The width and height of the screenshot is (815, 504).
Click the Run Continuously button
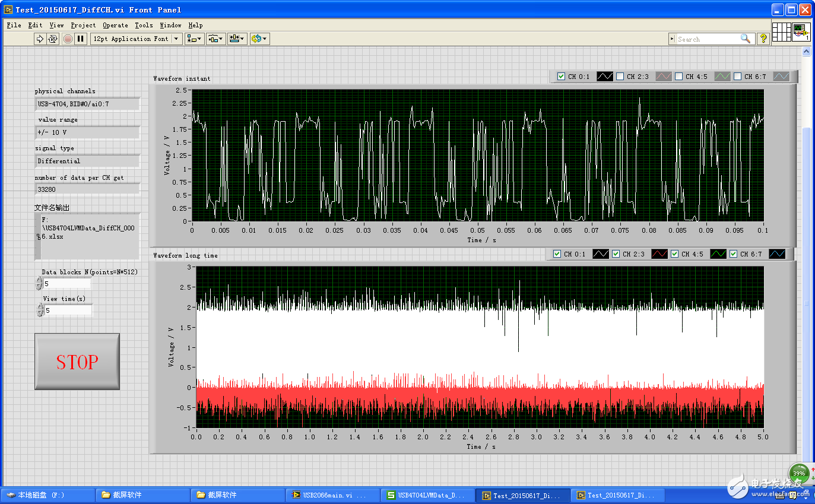click(x=53, y=39)
